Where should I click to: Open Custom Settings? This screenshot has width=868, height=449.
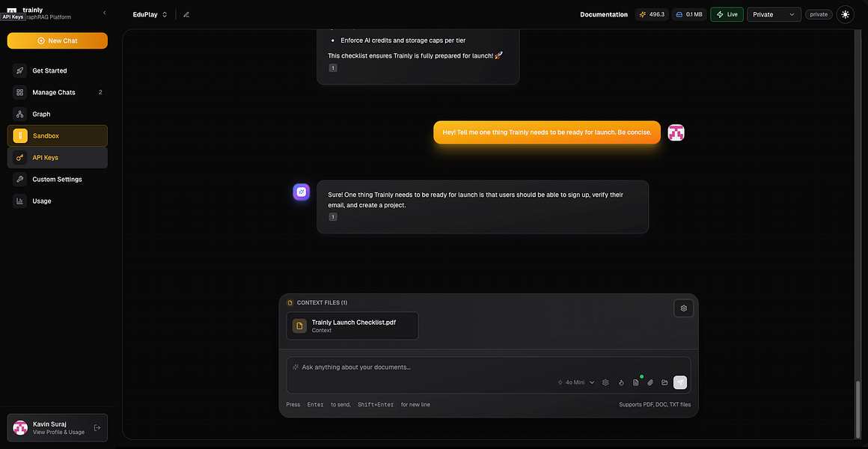(x=57, y=180)
